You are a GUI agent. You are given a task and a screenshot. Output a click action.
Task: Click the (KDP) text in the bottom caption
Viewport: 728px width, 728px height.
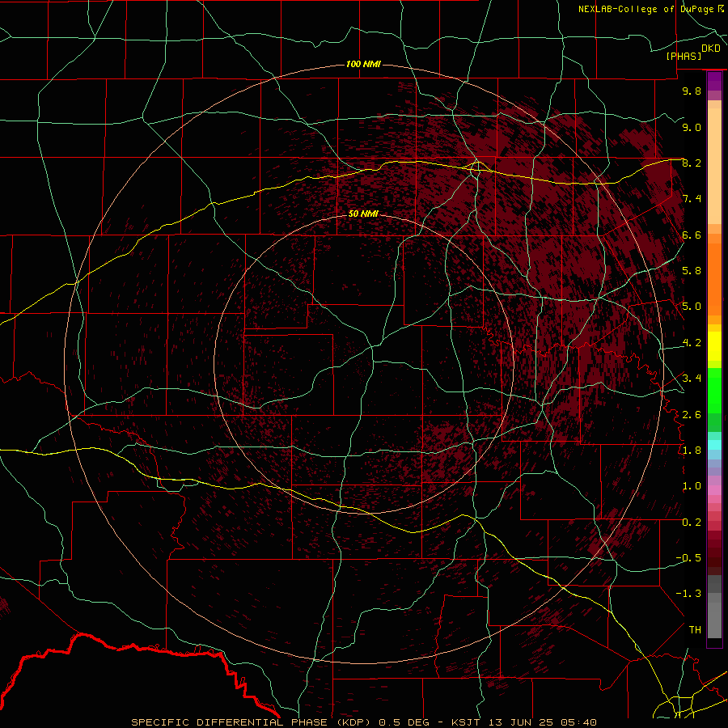tap(353, 722)
